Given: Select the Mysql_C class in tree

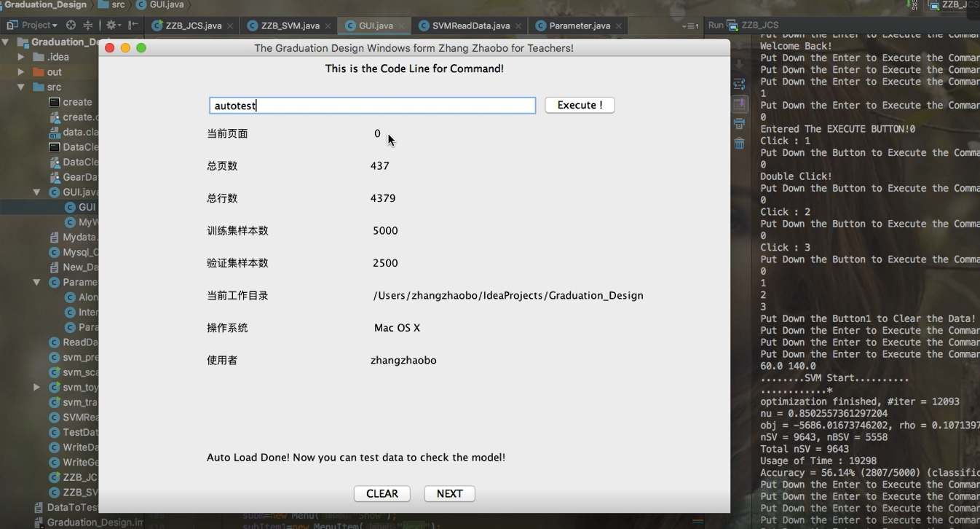Looking at the screenshot, I should [74, 252].
